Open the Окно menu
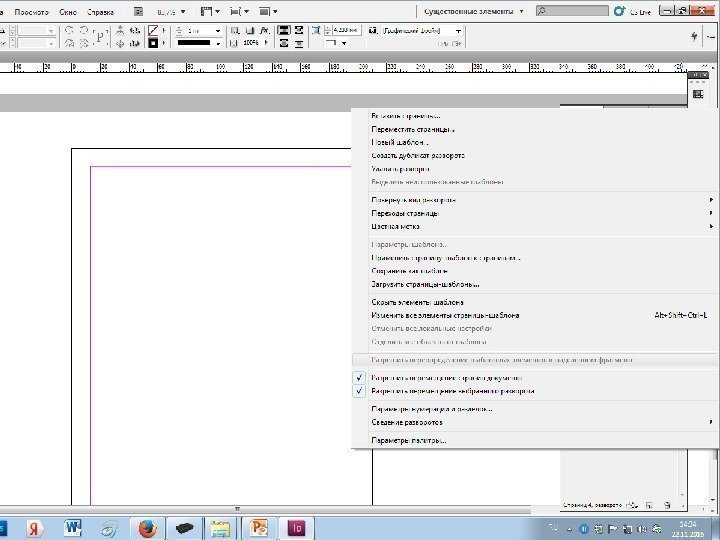Viewport: 720px width, 540px height. click(x=68, y=12)
